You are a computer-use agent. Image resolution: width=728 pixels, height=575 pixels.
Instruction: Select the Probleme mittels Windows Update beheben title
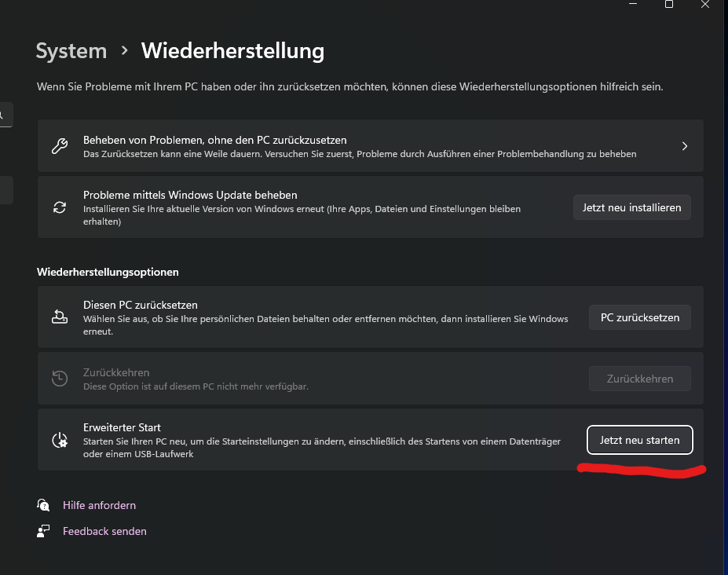[190, 195]
